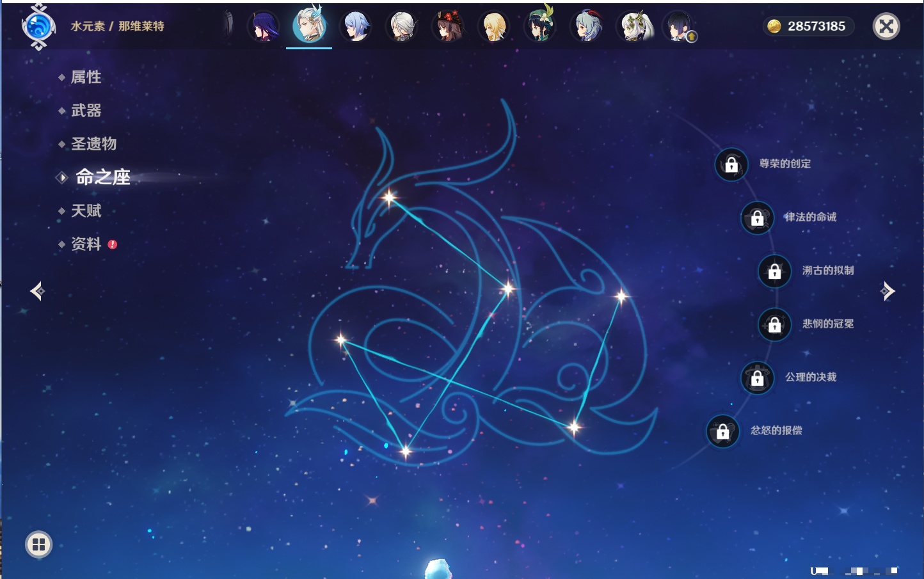Screen dimensions: 924x579
Task: Select the purple-haired character portrait
Action: (264, 27)
